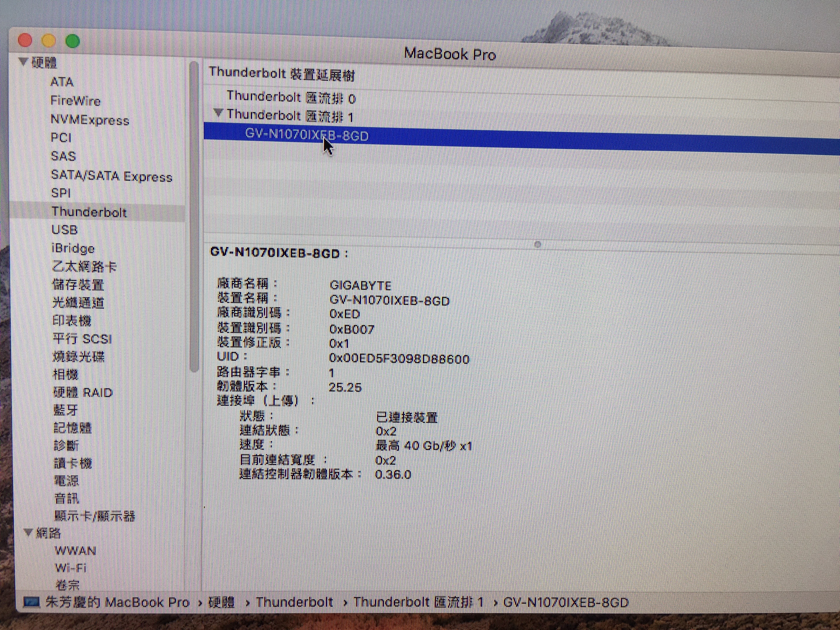The width and height of the screenshot is (840, 630).
Task: Select Thunderbolt in the sidebar
Action: 89,212
